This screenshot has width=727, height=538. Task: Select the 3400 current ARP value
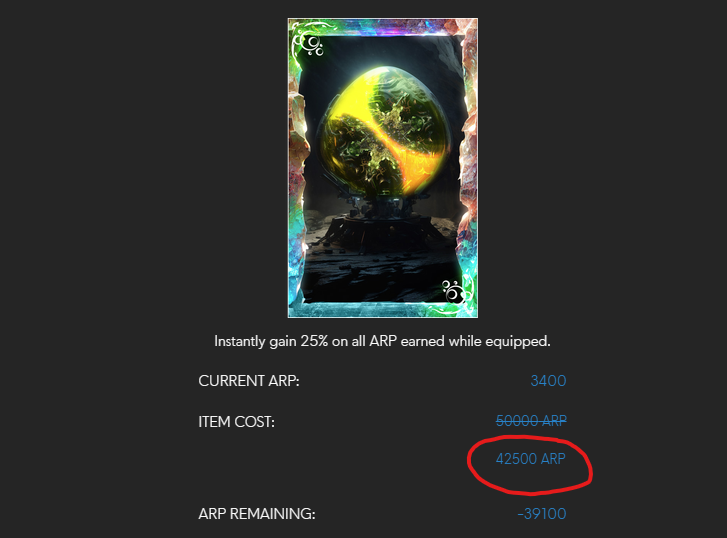[x=548, y=381]
